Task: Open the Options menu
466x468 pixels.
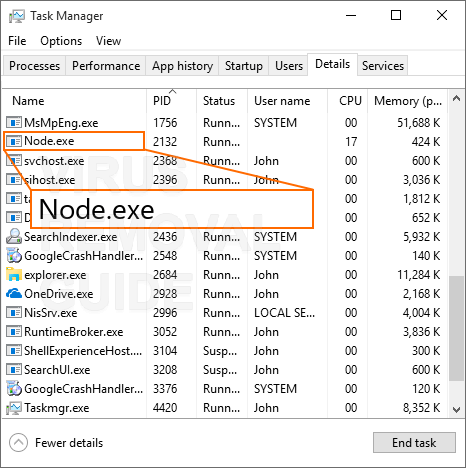Action: click(61, 41)
